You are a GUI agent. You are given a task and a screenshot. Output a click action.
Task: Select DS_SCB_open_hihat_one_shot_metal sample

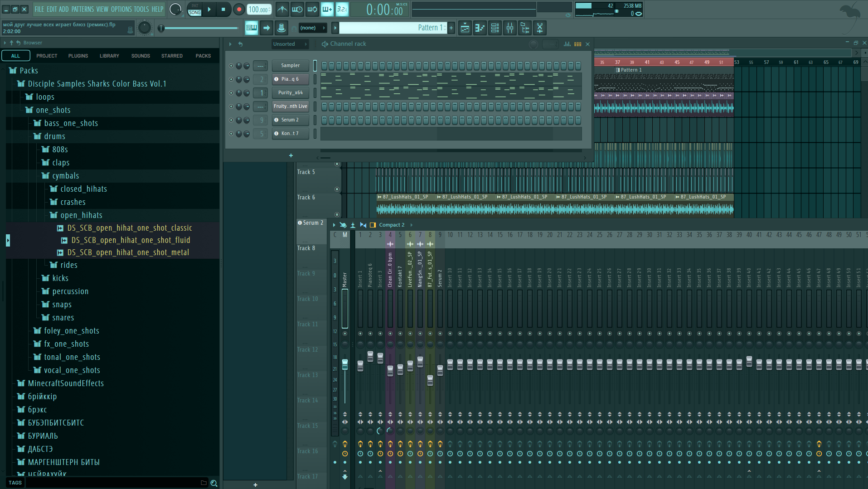coord(128,252)
